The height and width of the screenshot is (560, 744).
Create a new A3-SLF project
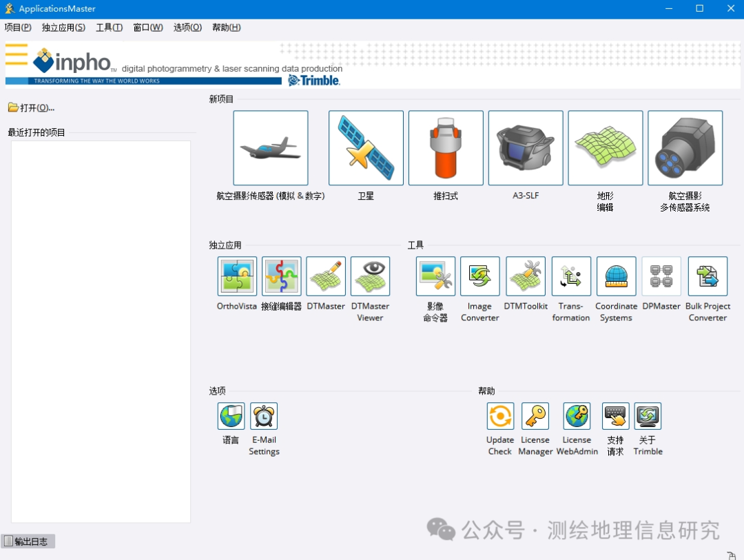(x=525, y=147)
